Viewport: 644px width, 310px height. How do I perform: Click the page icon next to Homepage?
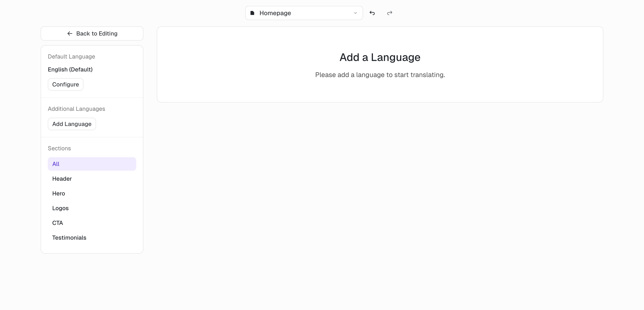click(252, 13)
